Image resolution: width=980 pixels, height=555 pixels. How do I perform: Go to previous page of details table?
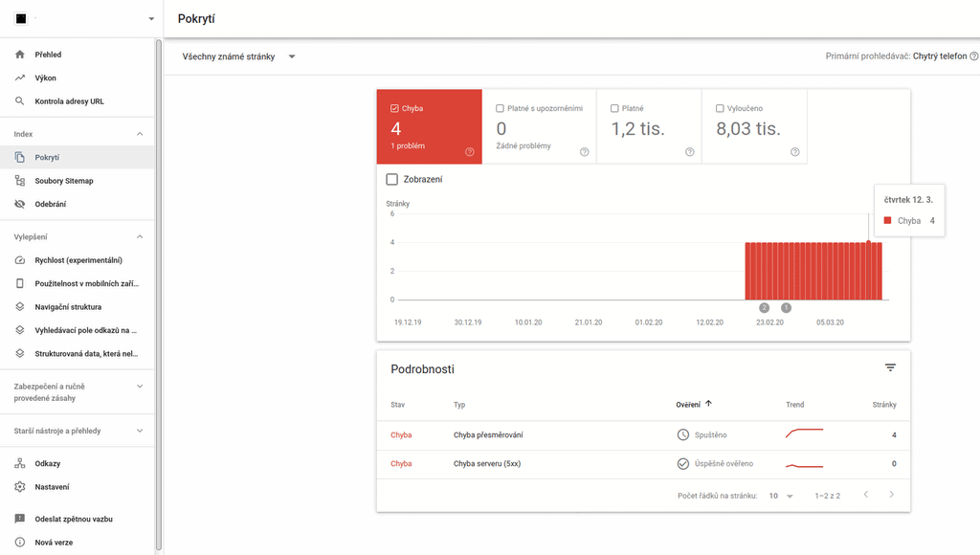[865, 495]
